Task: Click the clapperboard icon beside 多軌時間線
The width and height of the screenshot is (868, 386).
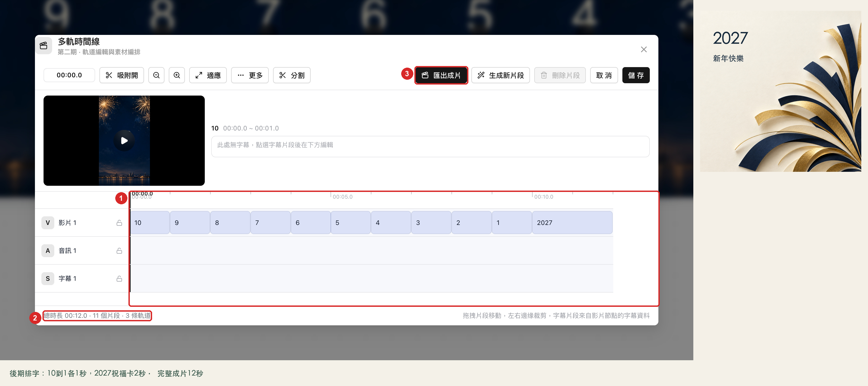Action: click(44, 46)
